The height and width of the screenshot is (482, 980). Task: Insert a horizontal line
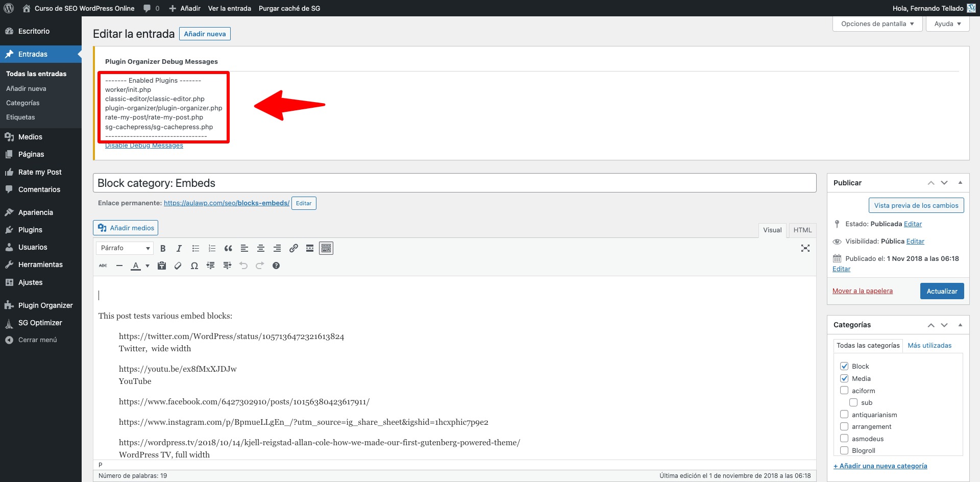pos(119,266)
